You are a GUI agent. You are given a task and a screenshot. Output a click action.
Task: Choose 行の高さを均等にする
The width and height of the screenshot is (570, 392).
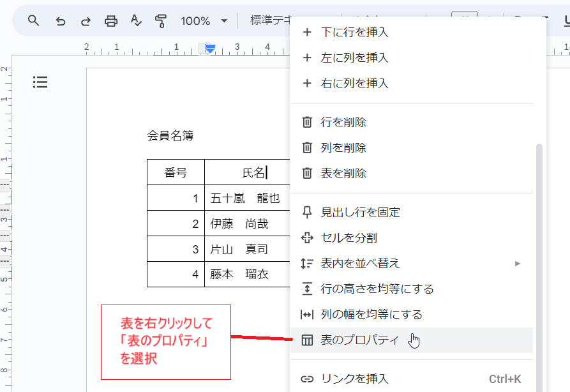coord(412,289)
